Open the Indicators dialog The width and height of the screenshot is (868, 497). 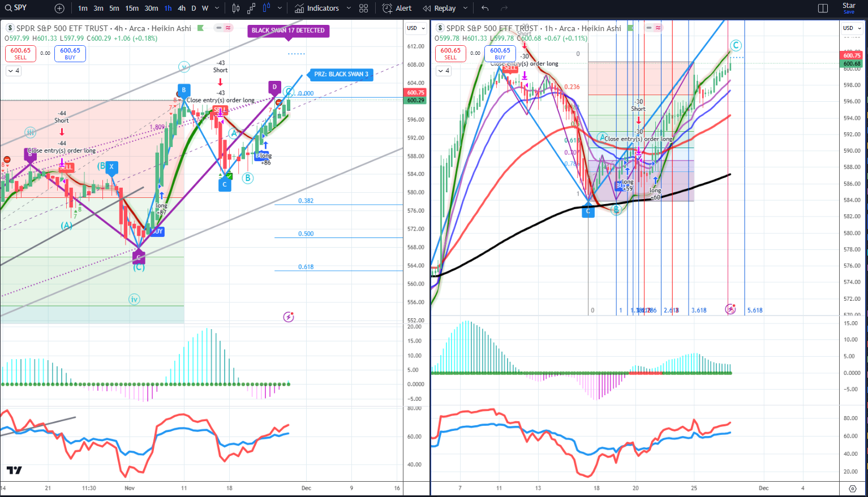pyautogui.click(x=317, y=8)
